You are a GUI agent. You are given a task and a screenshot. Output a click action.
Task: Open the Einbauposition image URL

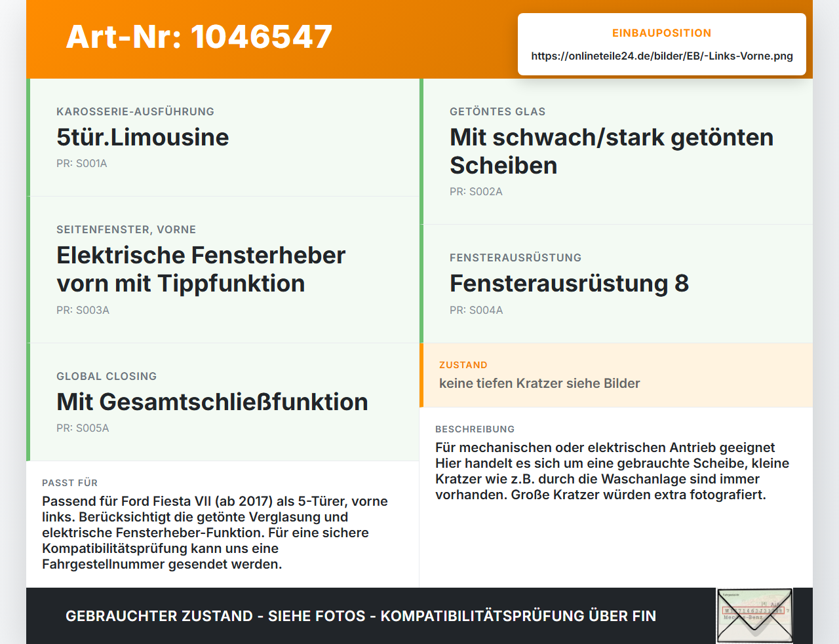click(662, 56)
